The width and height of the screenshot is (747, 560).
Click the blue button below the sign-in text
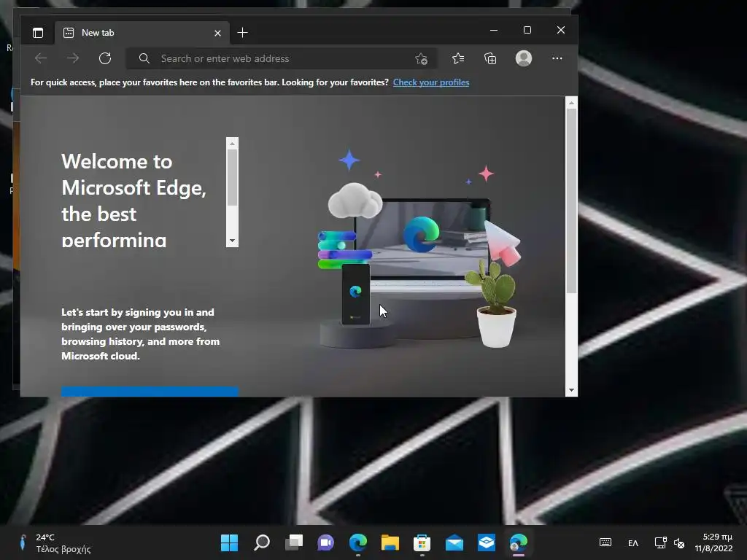(x=150, y=392)
